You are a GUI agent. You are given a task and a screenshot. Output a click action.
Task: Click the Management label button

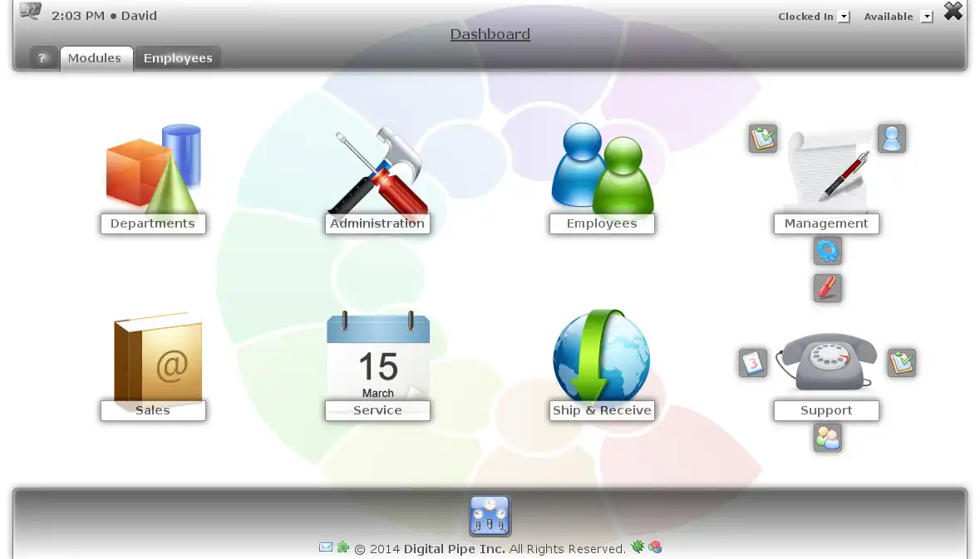tap(826, 223)
